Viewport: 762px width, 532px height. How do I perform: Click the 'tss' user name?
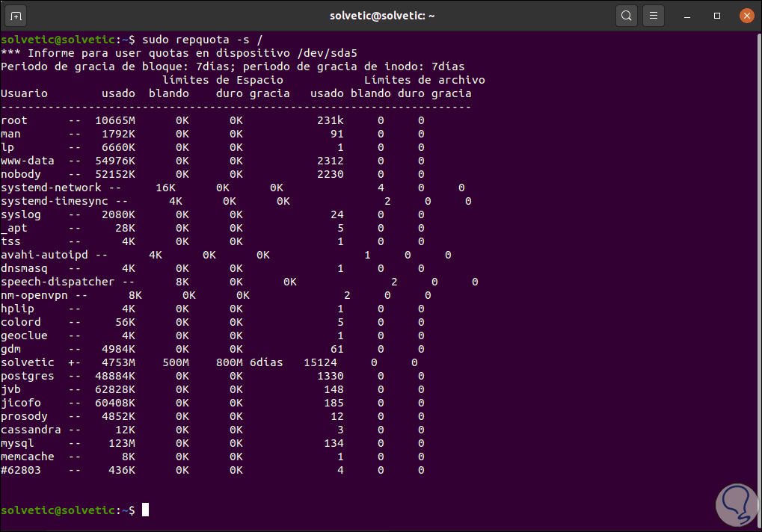10,241
